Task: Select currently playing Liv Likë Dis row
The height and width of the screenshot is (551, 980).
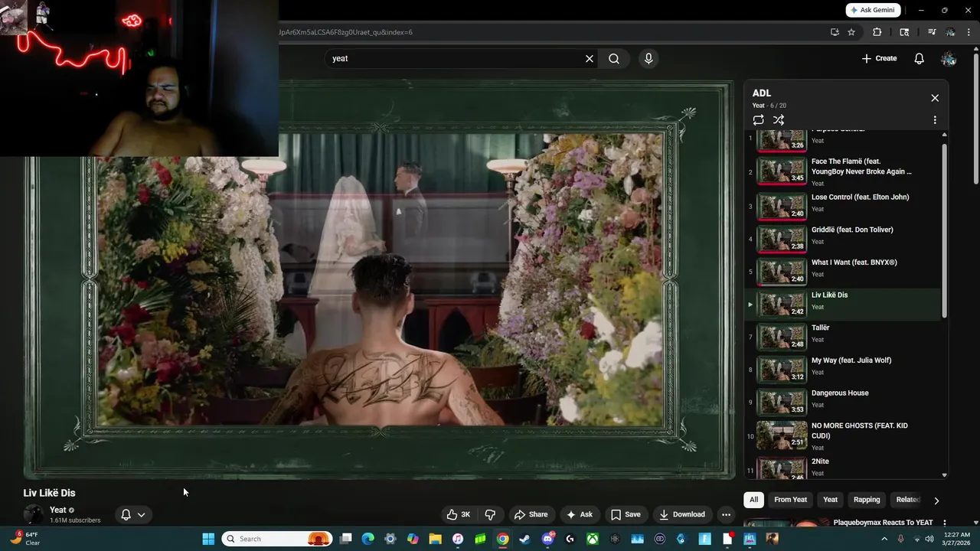Action: (x=843, y=304)
